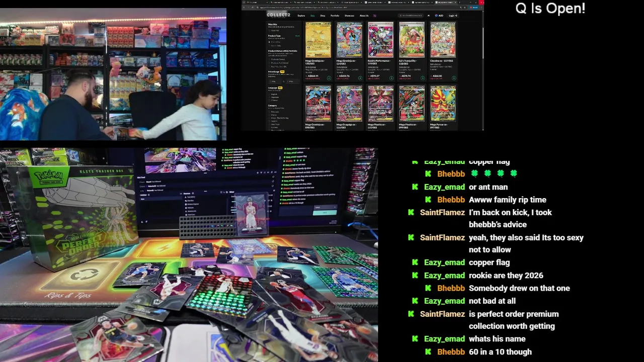The width and height of the screenshot is (644, 362).
Task: Click the purple icon after About Us
Action: pyautogui.click(x=375, y=16)
